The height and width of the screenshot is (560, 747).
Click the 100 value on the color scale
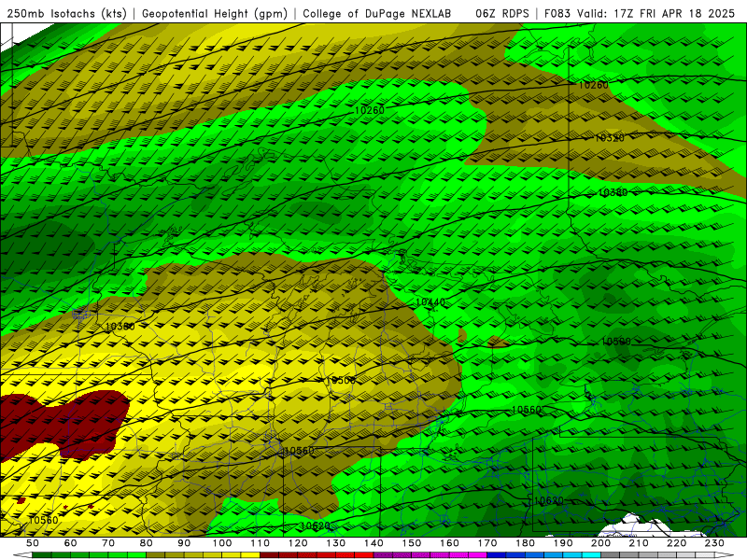222,543
